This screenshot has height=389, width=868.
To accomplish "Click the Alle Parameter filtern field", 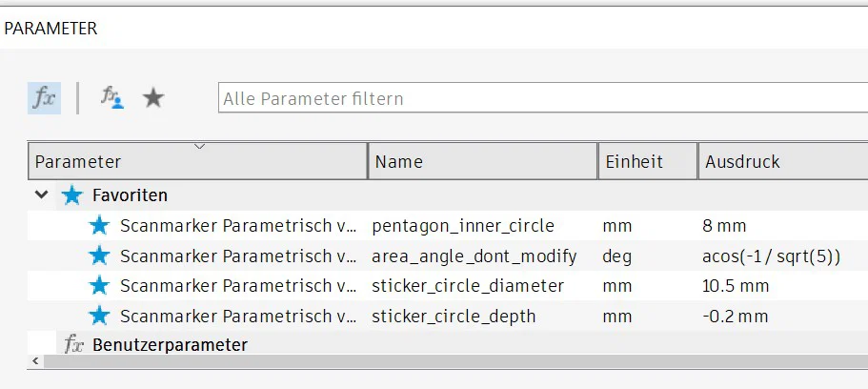I will pyautogui.click(x=543, y=98).
